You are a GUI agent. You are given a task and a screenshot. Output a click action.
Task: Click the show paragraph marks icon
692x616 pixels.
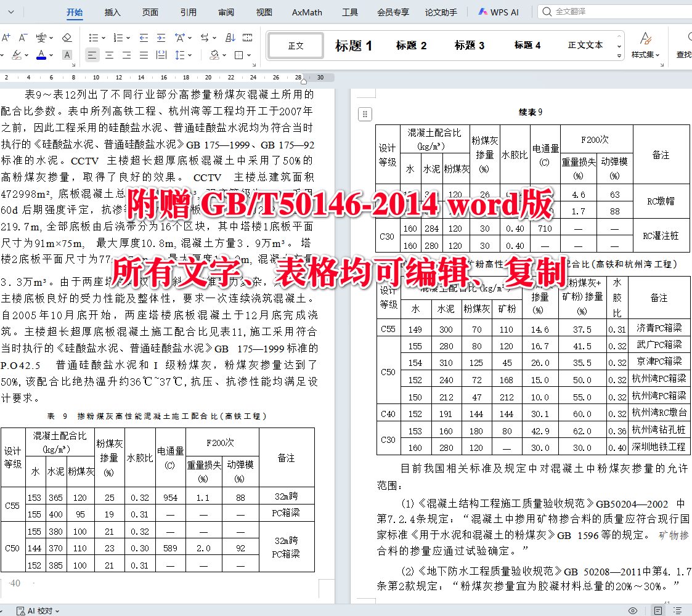[248, 38]
